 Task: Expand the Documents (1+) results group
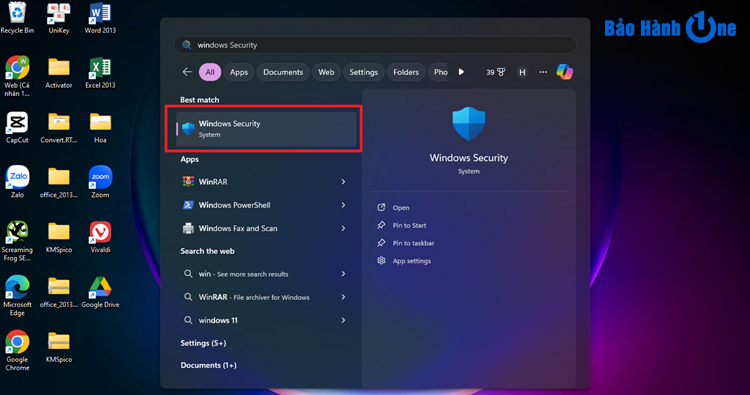tap(208, 365)
